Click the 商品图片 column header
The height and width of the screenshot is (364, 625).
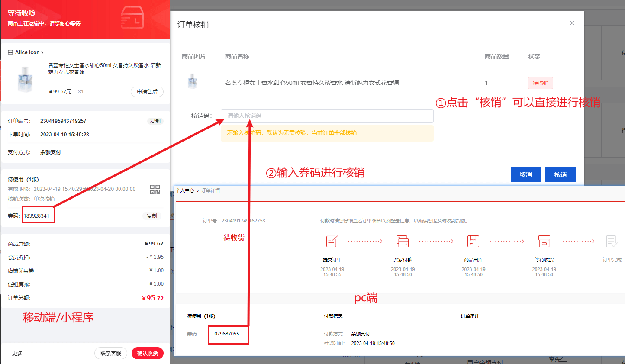194,56
